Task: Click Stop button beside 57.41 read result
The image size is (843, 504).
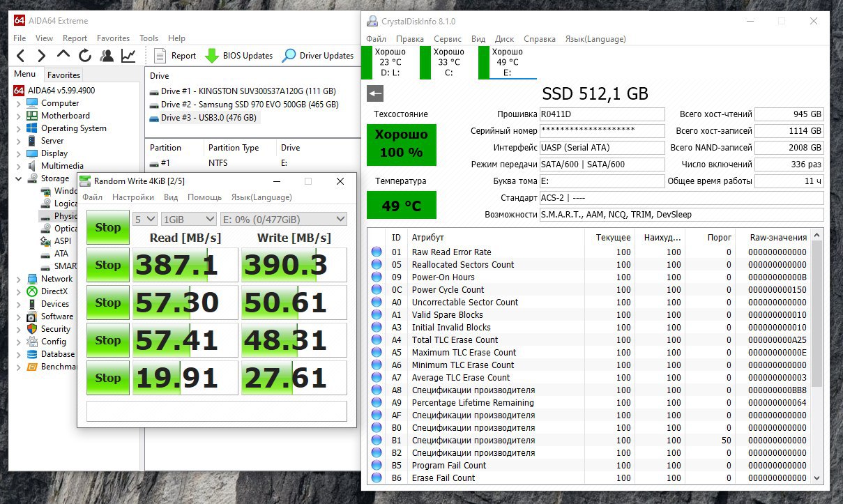Action: coord(108,340)
